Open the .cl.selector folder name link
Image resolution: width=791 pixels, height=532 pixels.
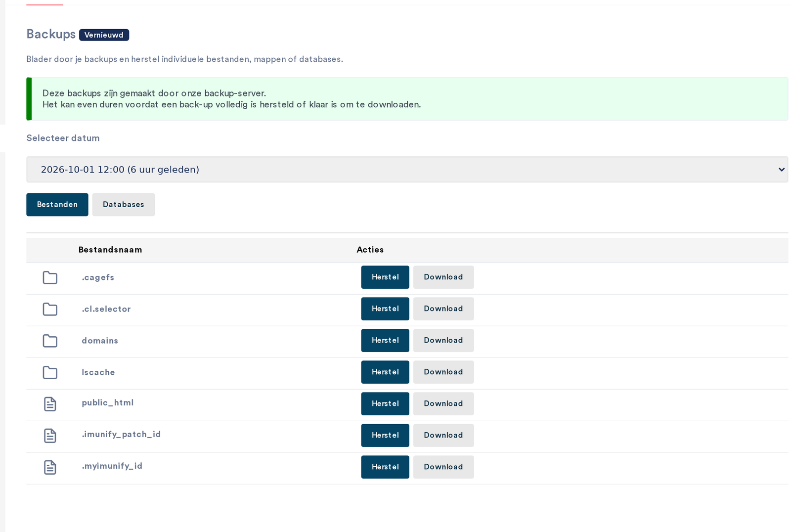click(106, 309)
